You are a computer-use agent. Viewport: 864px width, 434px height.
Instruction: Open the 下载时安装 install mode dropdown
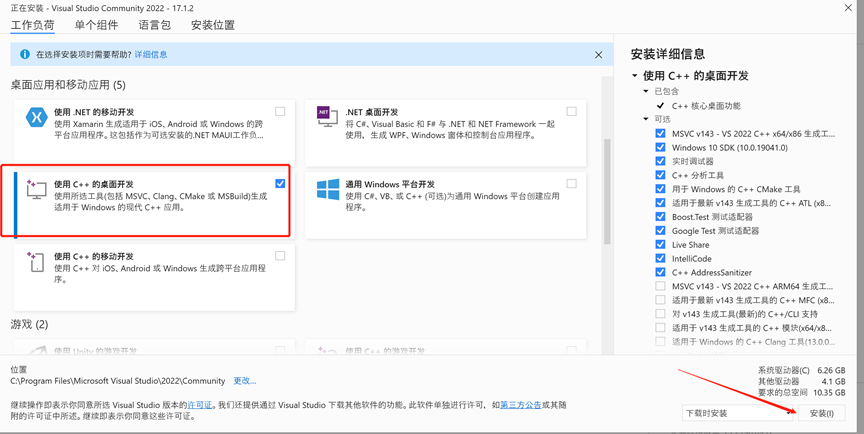pos(737,413)
